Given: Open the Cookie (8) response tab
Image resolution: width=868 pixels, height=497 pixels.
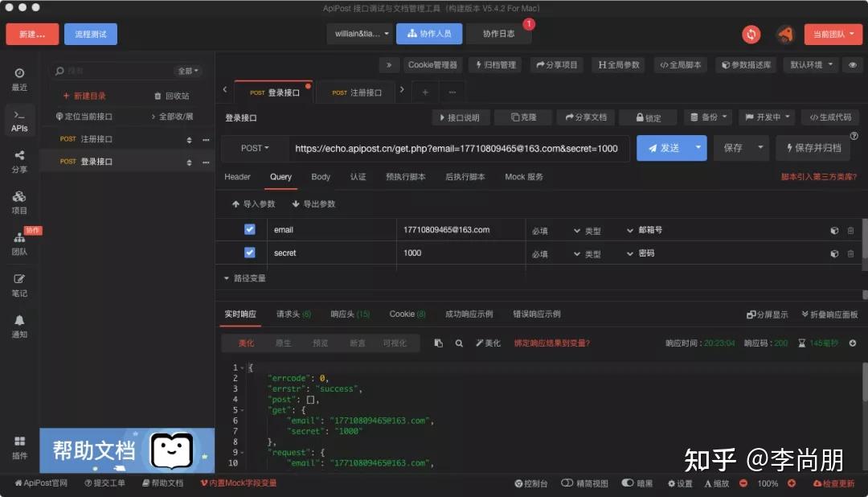Looking at the screenshot, I should (406, 314).
